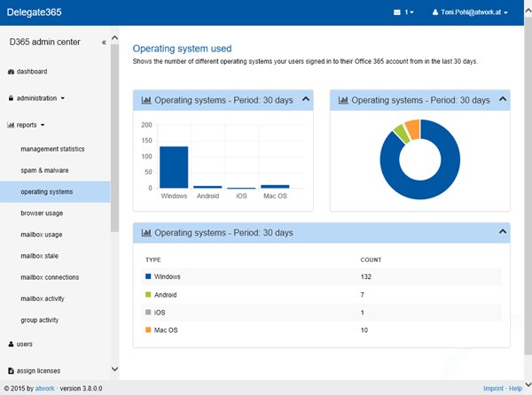Expand the administration menu
The height and width of the screenshot is (395, 532).
pos(39,98)
